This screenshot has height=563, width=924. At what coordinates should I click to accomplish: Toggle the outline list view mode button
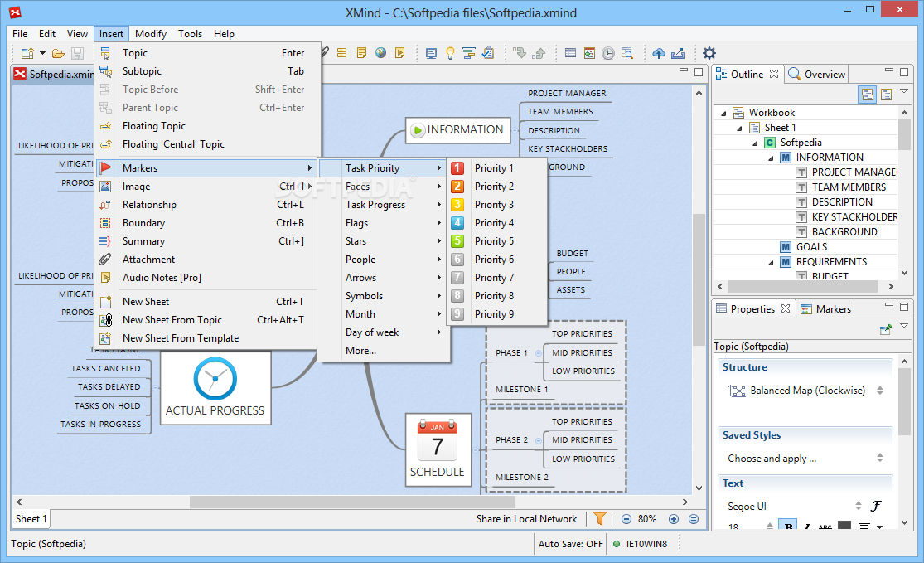[x=886, y=95]
